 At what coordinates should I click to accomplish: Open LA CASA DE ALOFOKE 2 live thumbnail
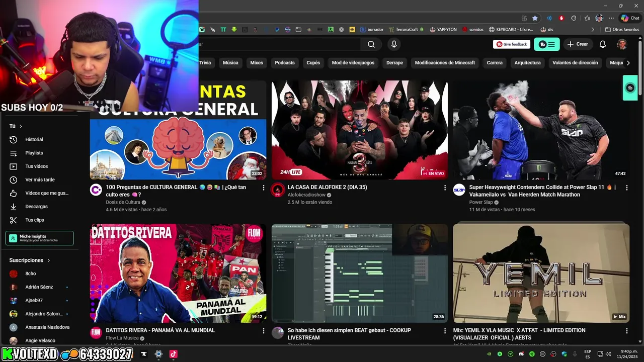[360, 130]
